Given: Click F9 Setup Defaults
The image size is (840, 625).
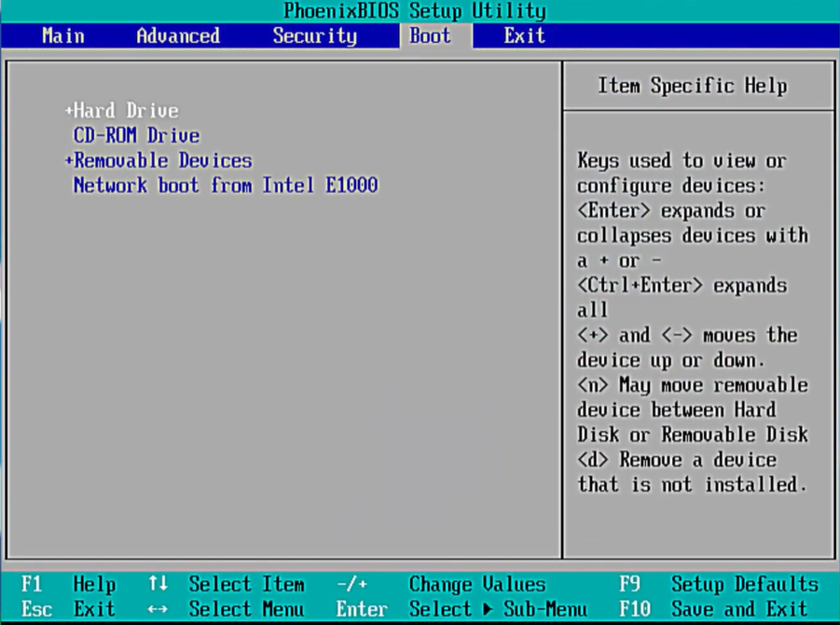Looking at the screenshot, I should click(x=718, y=585).
